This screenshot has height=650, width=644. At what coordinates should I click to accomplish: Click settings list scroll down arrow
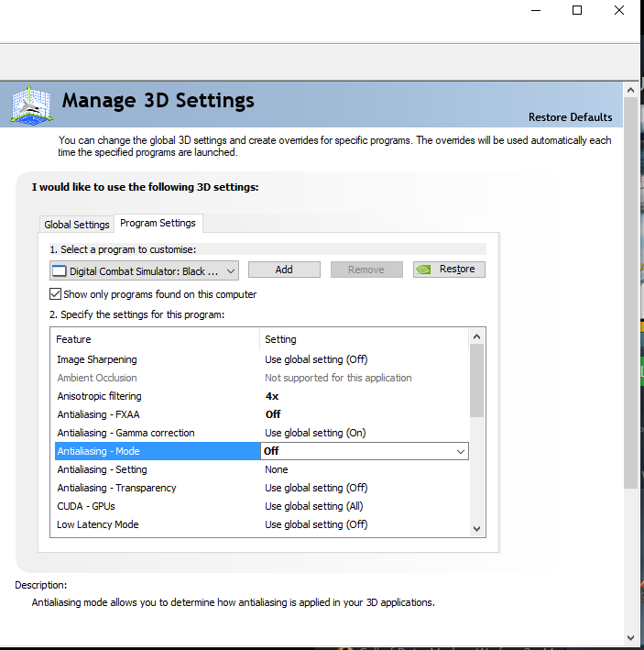click(x=476, y=529)
